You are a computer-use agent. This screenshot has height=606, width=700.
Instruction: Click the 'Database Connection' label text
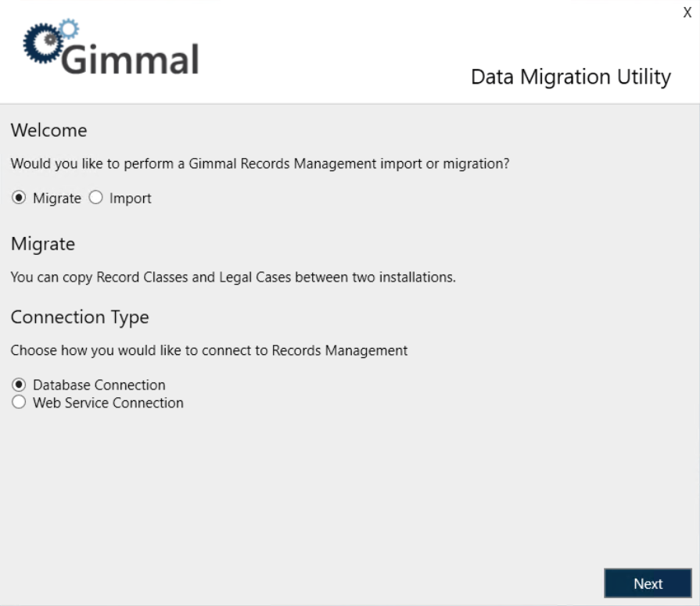(99, 385)
